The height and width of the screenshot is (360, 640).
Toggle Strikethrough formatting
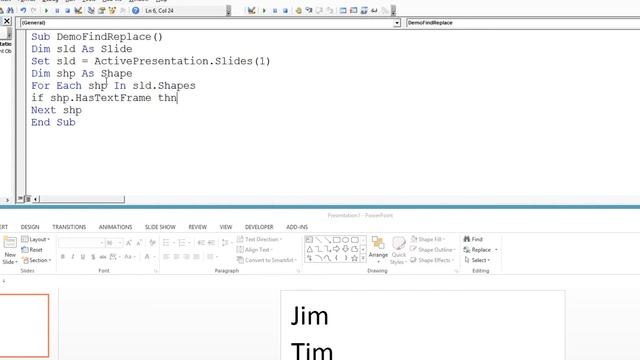coord(103,257)
